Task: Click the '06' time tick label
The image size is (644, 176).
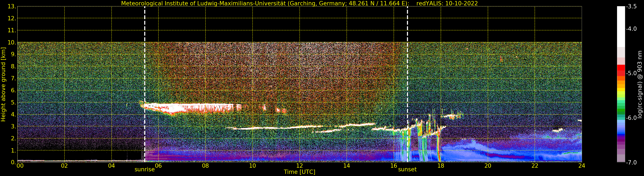Action: point(159,166)
